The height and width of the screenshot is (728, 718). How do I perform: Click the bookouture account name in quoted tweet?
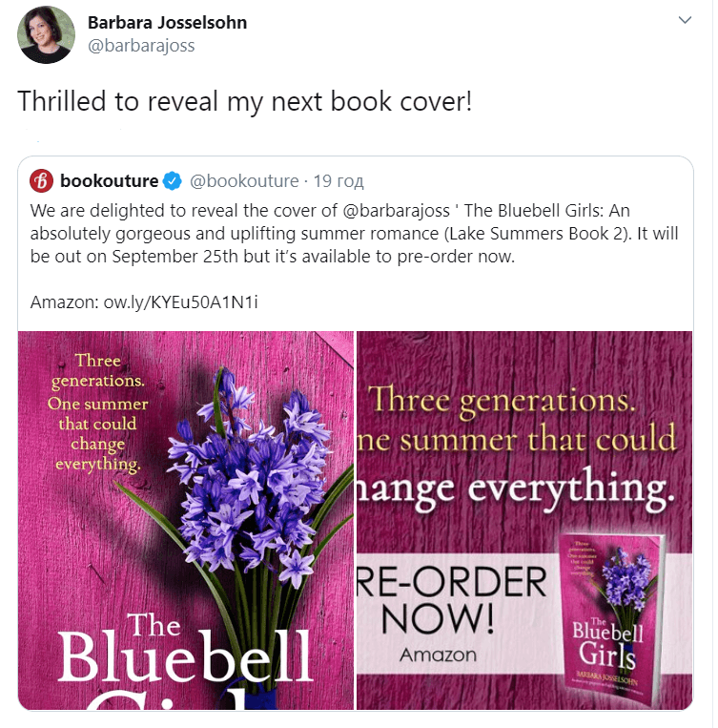pyautogui.click(x=109, y=180)
